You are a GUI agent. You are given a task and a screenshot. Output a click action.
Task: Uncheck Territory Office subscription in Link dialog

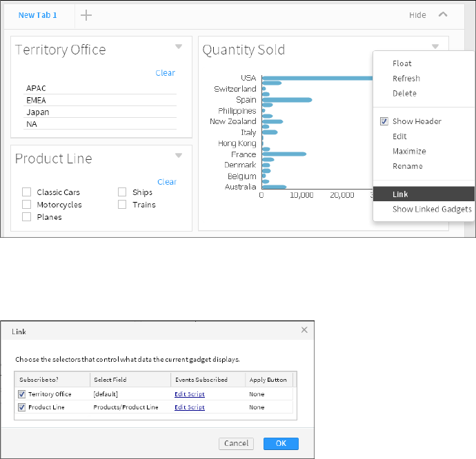click(x=23, y=394)
